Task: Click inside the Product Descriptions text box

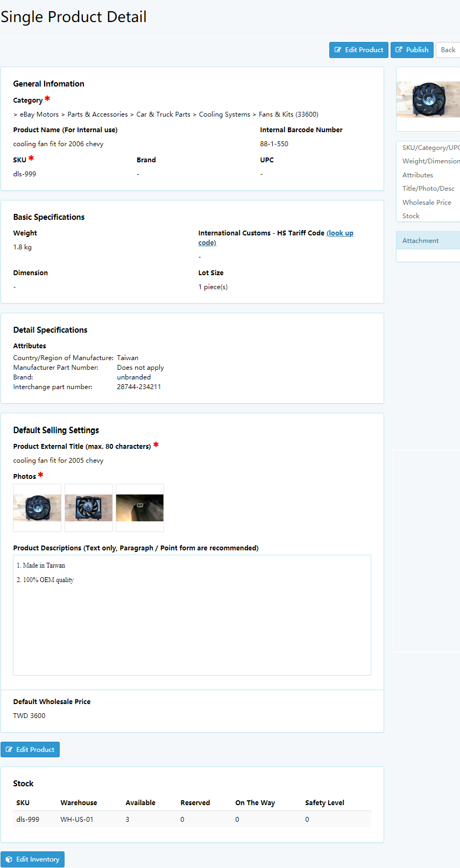Action: pos(192,615)
